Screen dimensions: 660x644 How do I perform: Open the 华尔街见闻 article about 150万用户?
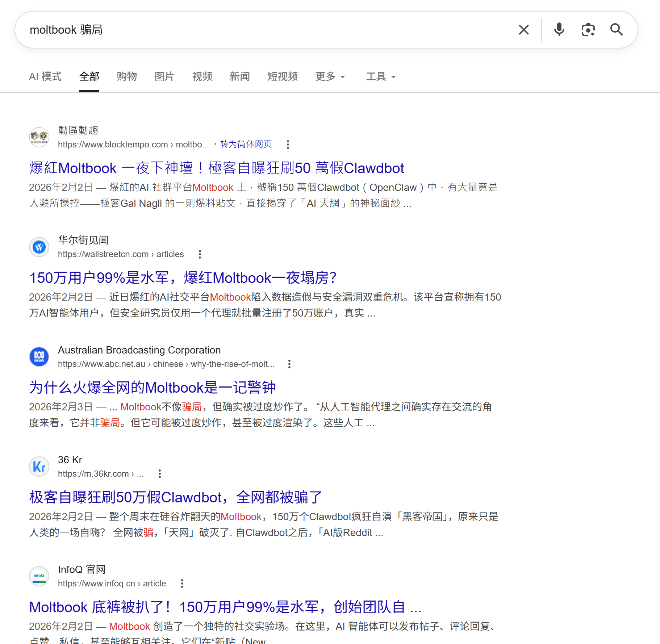point(183,278)
